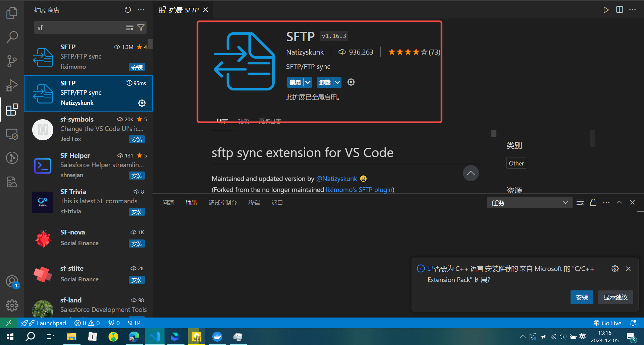Click Go Live in the status bar
Screen dimensions: 644x345
tap(607, 323)
